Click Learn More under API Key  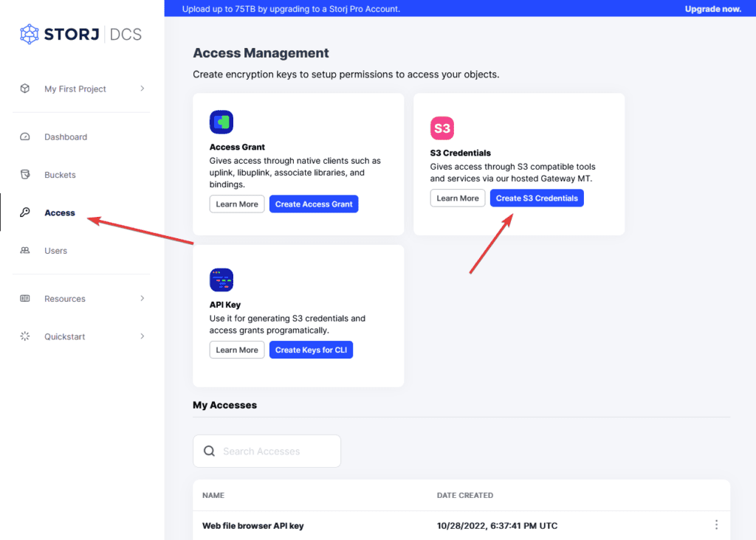(237, 350)
